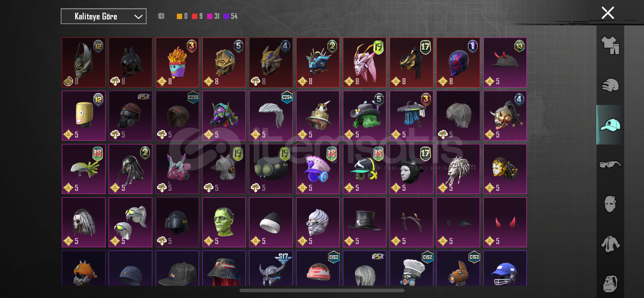This screenshot has height=298, width=644.
Task: Open the outfits category shirt icon
Action: pos(610,45)
